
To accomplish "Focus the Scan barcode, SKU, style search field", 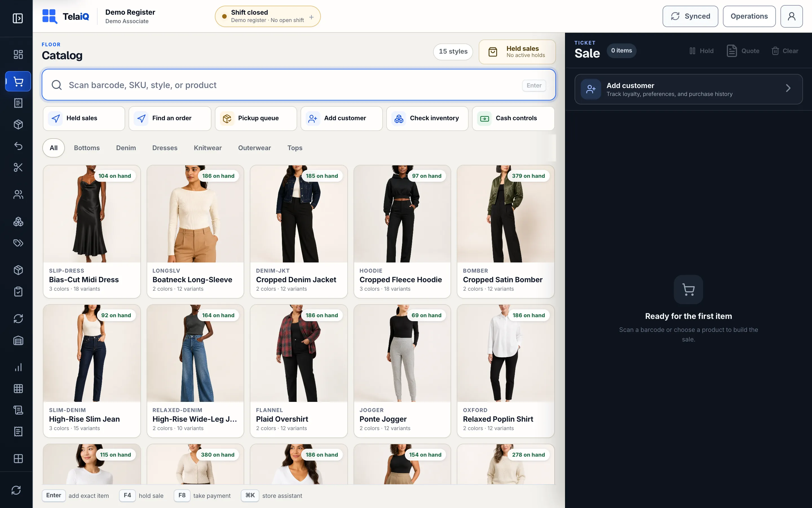I will click(299, 85).
